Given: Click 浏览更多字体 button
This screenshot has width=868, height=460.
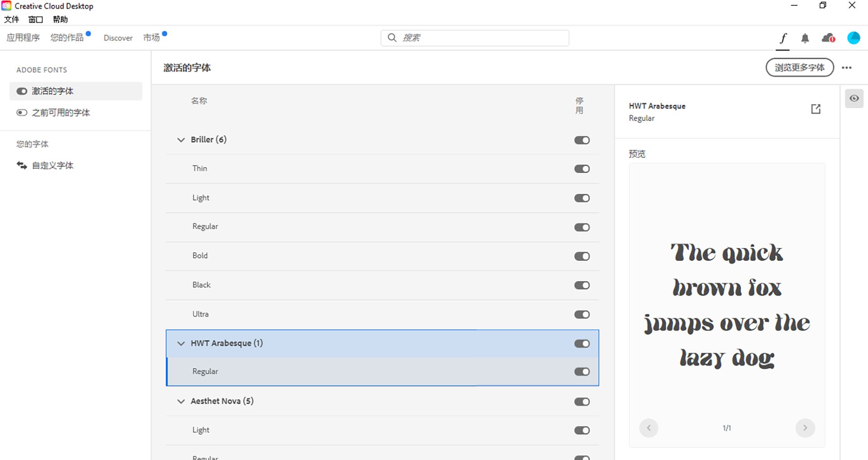Looking at the screenshot, I should pyautogui.click(x=800, y=67).
